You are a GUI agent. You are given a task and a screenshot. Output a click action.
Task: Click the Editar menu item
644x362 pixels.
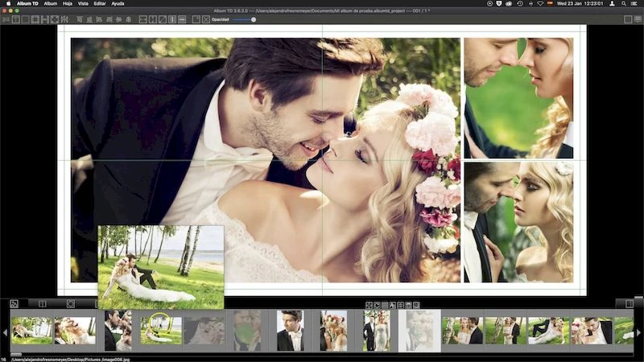99,4
